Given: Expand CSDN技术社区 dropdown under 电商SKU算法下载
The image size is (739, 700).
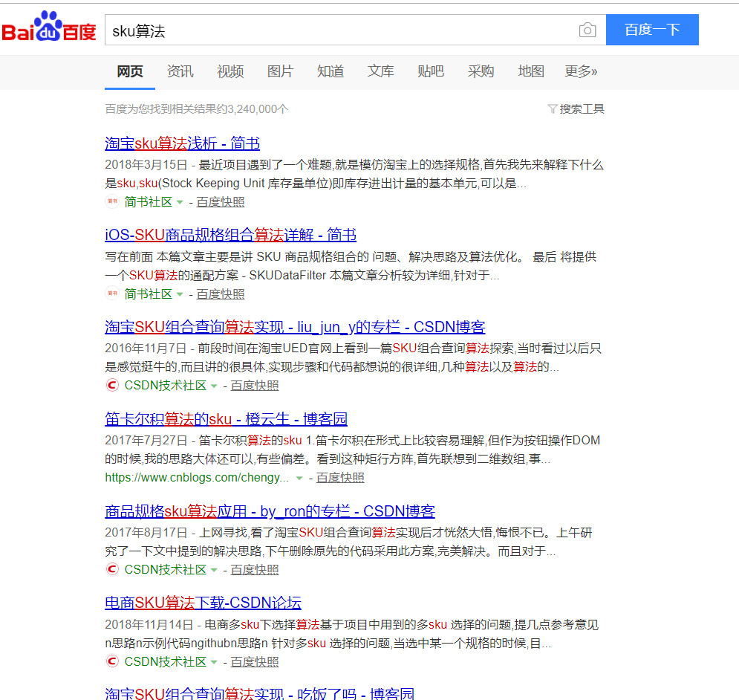Looking at the screenshot, I should tap(214, 662).
